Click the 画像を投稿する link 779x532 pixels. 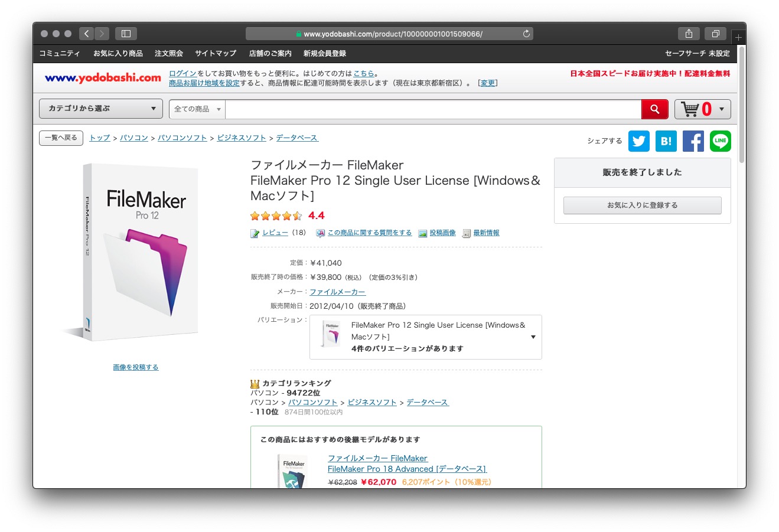pos(136,367)
